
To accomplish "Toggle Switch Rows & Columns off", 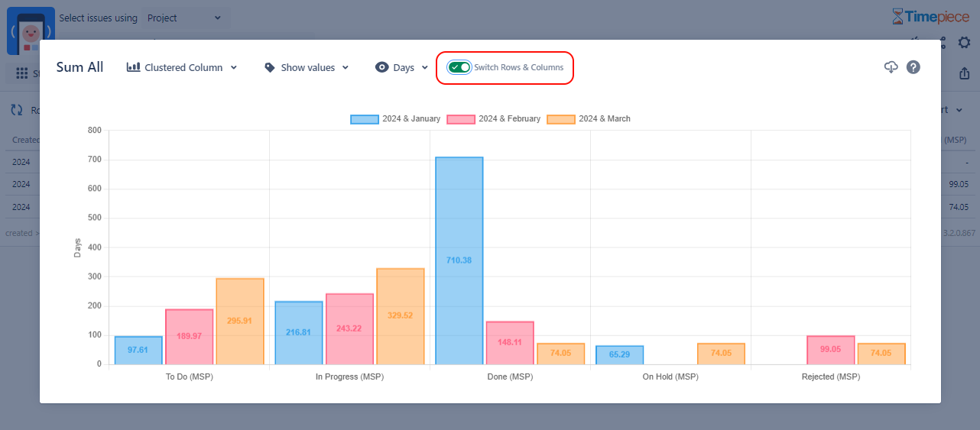I will 459,67.
